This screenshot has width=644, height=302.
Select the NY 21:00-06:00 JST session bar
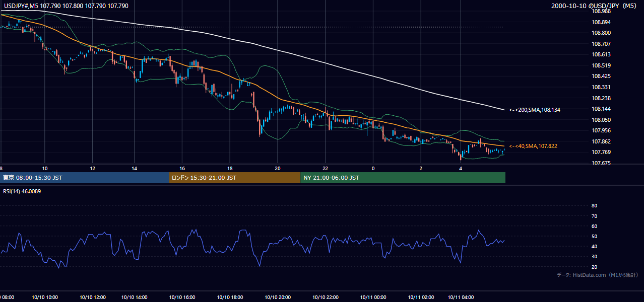tap(403, 178)
